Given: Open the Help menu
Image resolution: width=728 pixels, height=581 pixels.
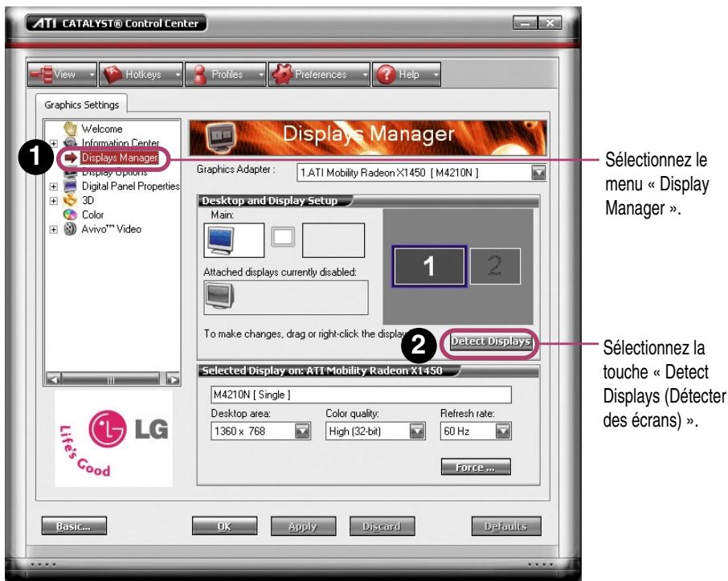Looking at the screenshot, I should coord(407,74).
